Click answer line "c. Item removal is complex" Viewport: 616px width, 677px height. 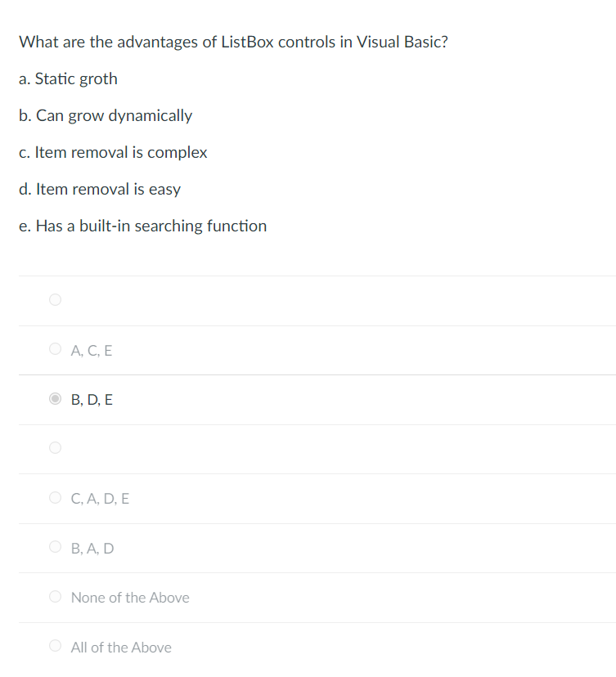pos(113,152)
